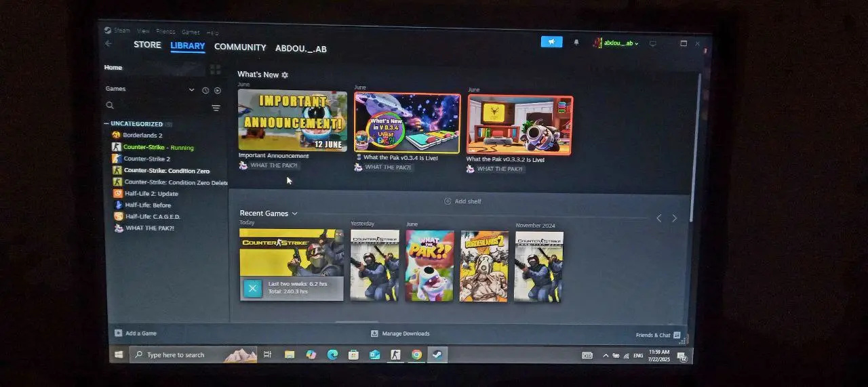
Task: Open What the Pak recent game cover
Action: [430, 266]
